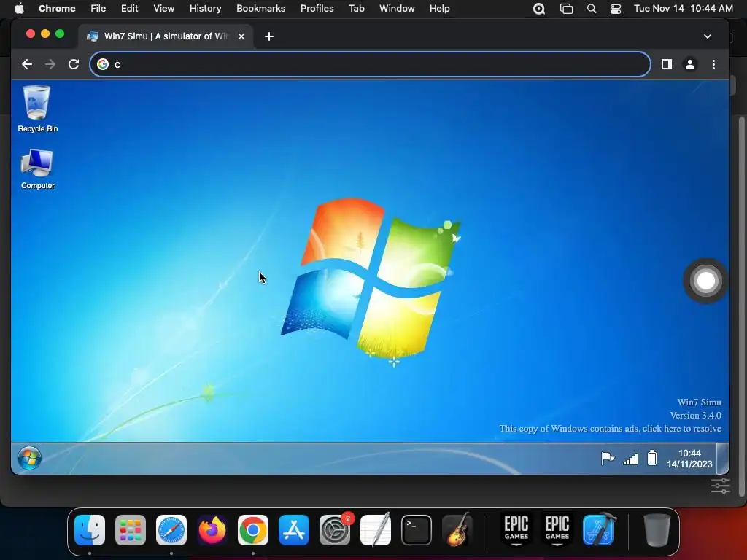Image resolution: width=747 pixels, height=560 pixels.
Task: Click the round Q icon in menu bar
Action: coord(539,9)
